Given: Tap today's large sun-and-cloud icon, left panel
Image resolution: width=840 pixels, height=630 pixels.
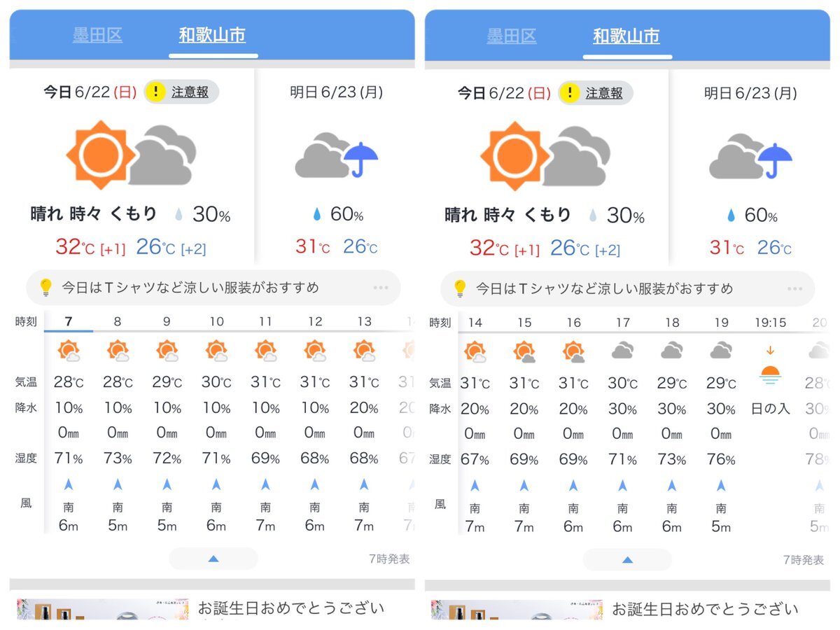Looking at the screenshot, I should [x=131, y=154].
